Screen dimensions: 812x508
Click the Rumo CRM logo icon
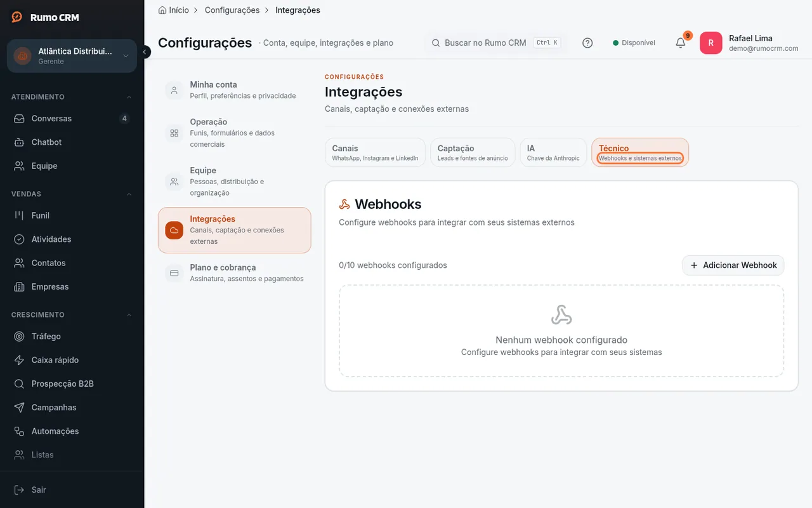click(17, 17)
